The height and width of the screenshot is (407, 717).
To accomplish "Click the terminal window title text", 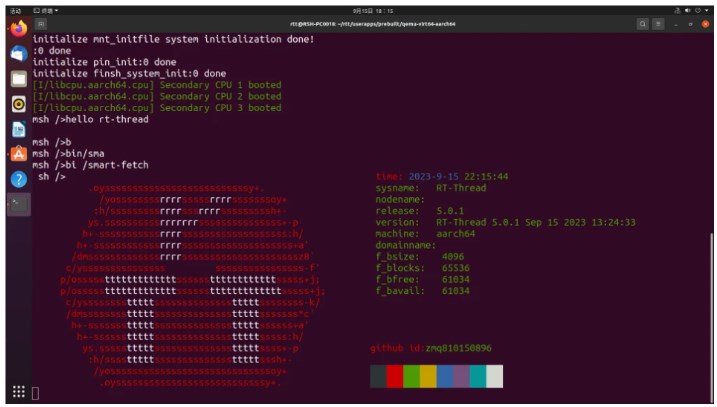I will 373,24.
